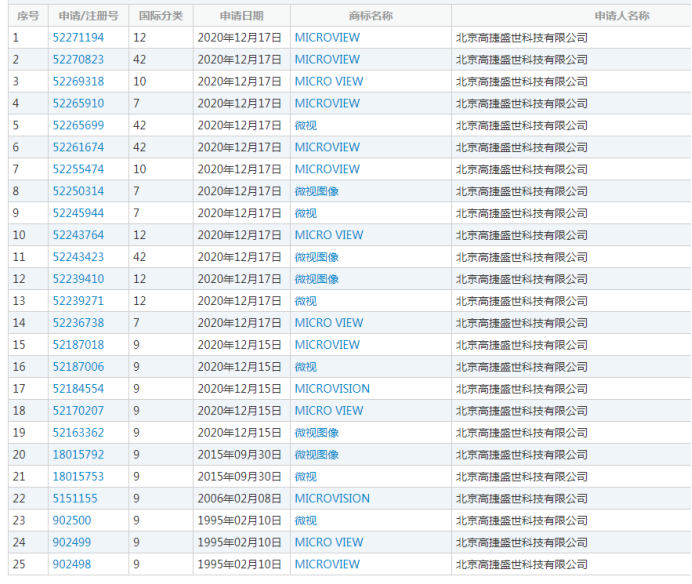Click the 国际分类 column header

[x=161, y=16]
